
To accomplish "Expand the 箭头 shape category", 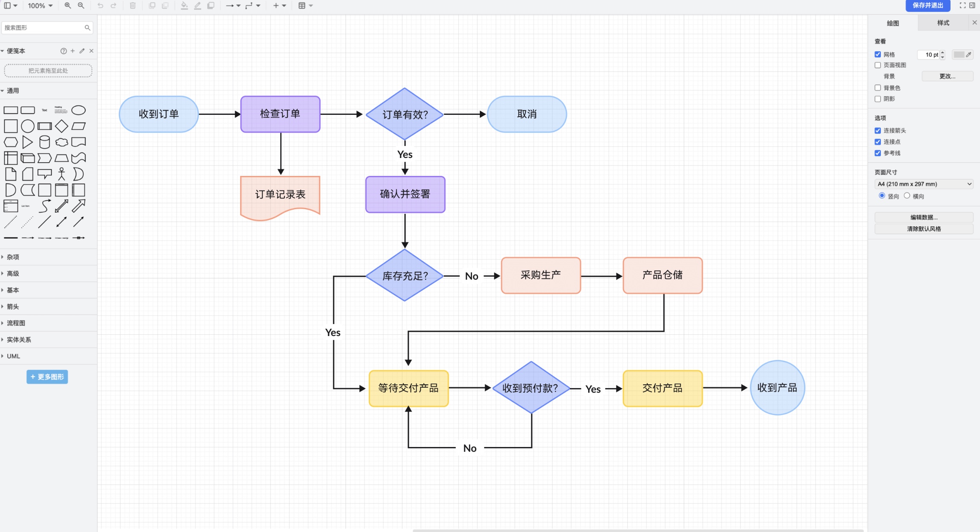I will coord(48,307).
